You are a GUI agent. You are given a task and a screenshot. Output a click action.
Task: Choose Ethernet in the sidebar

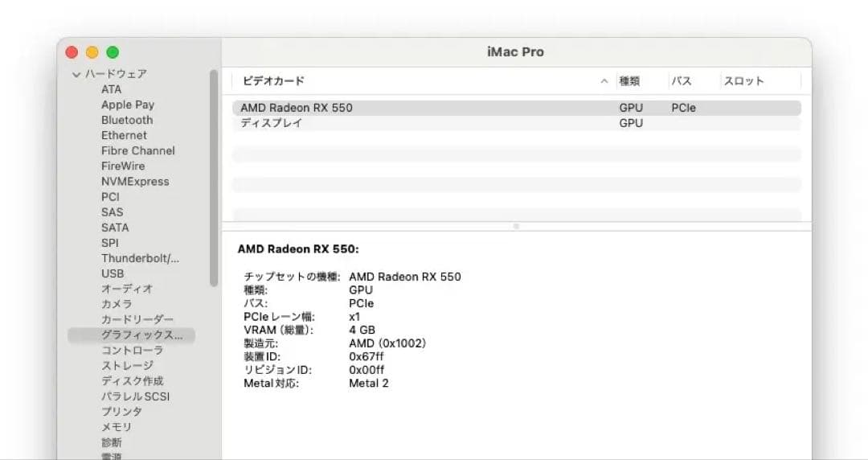click(x=124, y=135)
